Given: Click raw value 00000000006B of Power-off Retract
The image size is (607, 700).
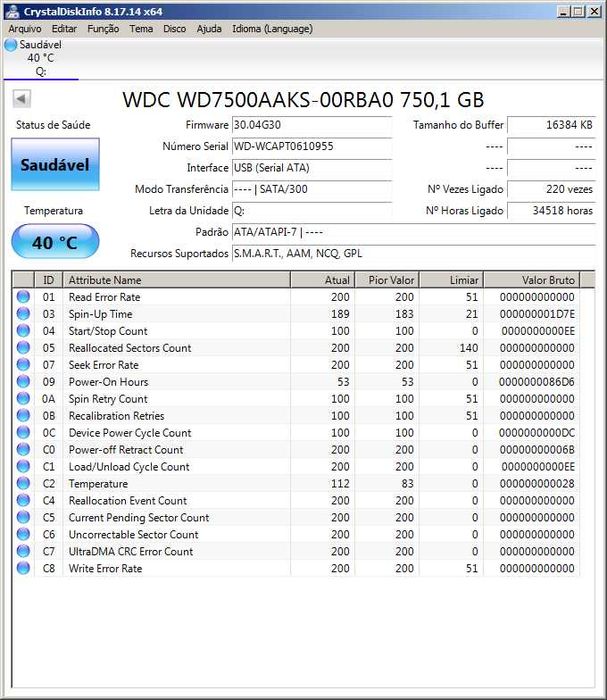Looking at the screenshot, I should [537, 450].
